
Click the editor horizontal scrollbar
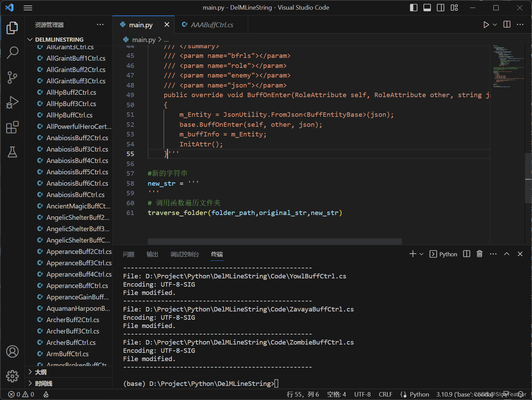coord(274,242)
